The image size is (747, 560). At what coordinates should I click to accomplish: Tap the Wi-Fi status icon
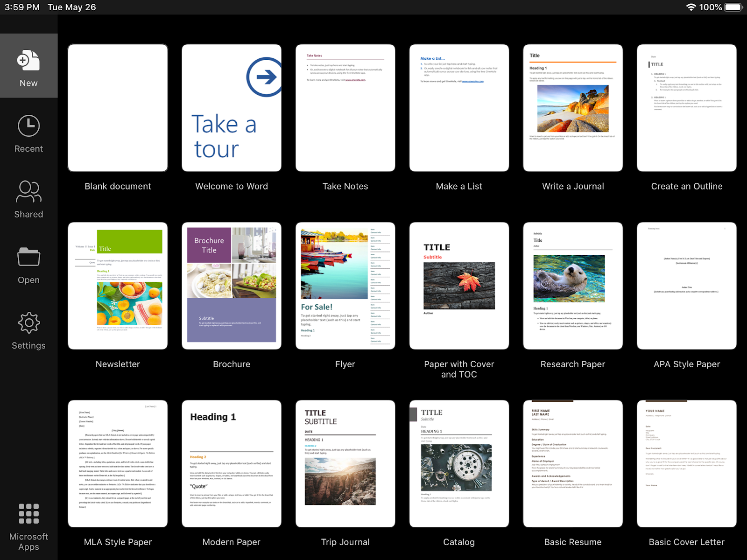[x=691, y=7]
